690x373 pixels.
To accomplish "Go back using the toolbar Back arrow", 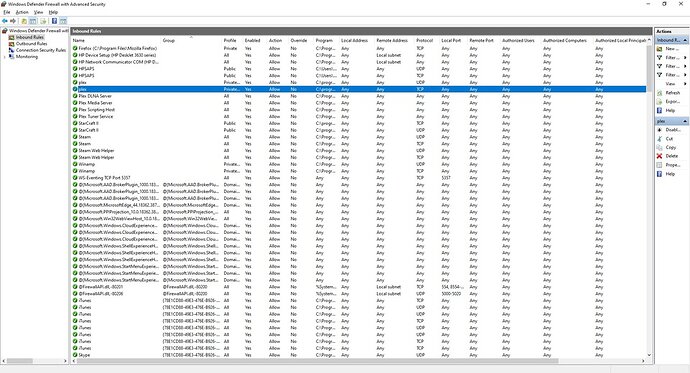I will pos(5,21).
